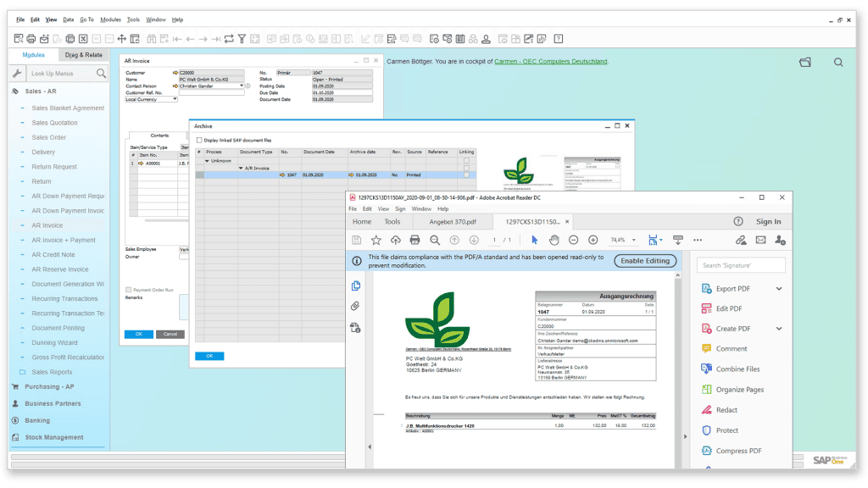This screenshot has width=868, height=488.
Task: Expand the Export PDF chevron
Action: point(779,289)
